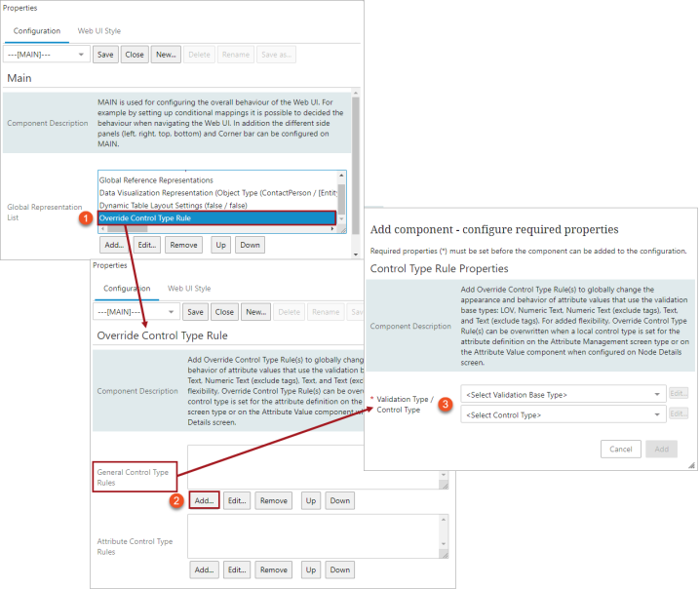Viewport: 700px width, 589px height.
Task: Select Data Visualization Representation list item
Action: click(x=217, y=193)
